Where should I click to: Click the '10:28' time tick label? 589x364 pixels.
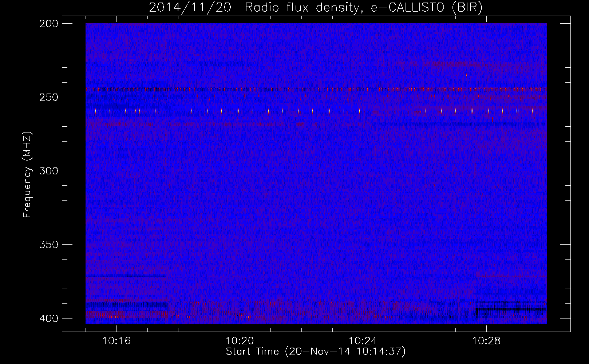pos(486,341)
